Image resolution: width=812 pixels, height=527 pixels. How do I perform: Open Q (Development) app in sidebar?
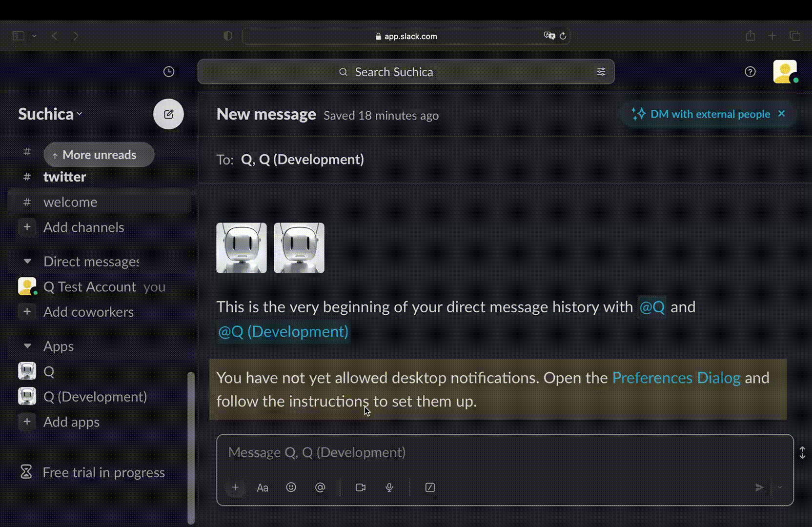point(99,397)
